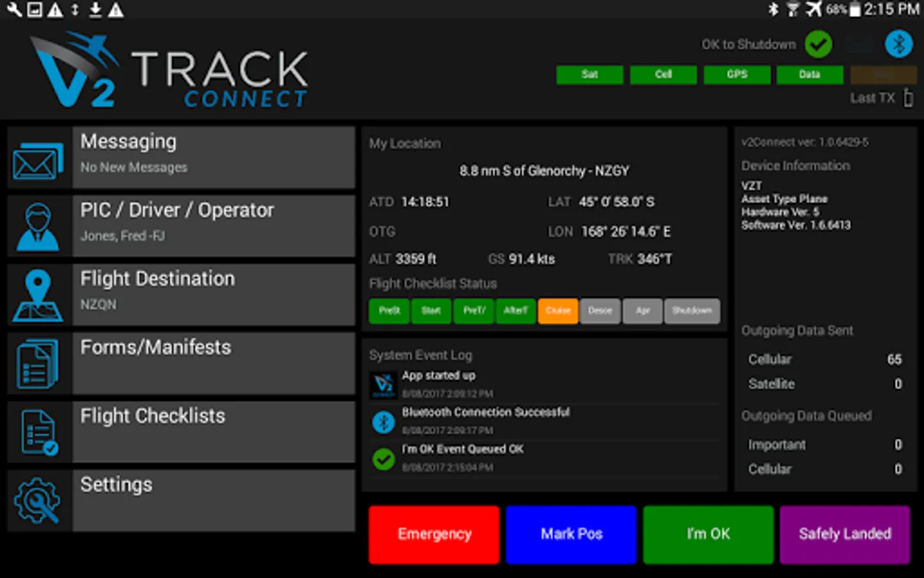Screen dimensions: 924x578
Task: Open the Settings gear-and-wrench icon
Action: click(x=38, y=501)
